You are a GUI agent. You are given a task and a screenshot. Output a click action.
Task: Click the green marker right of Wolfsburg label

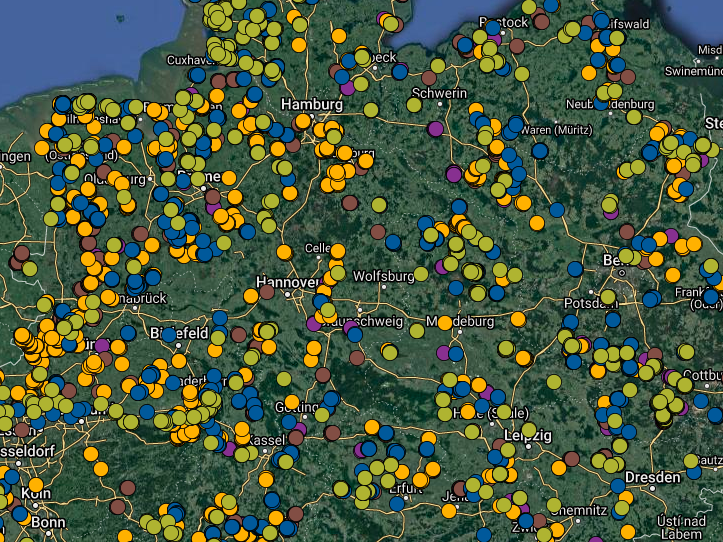pos(420,271)
